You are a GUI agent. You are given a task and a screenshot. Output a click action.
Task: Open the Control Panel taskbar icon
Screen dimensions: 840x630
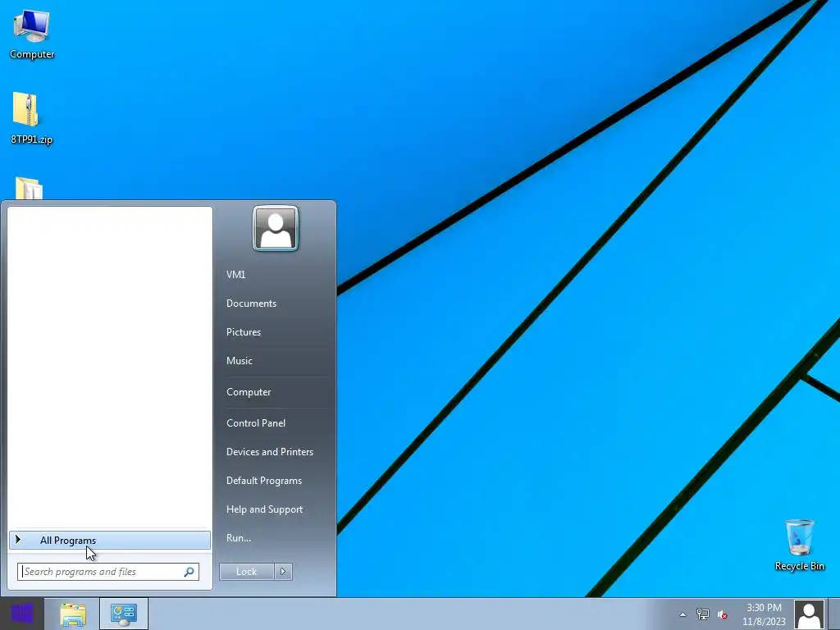(x=124, y=614)
